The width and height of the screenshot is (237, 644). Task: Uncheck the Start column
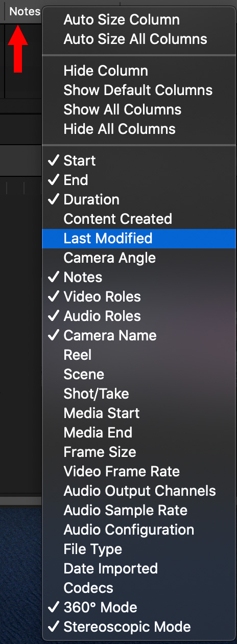coord(139,161)
